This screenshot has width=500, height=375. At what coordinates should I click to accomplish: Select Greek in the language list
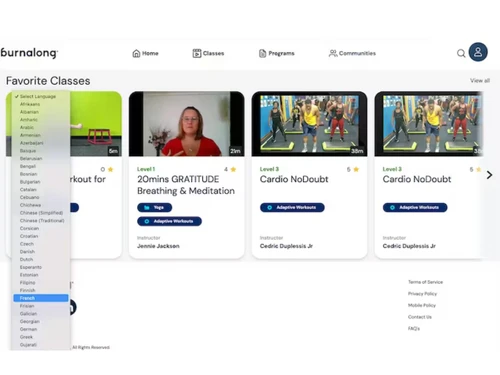click(x=41, y=337)
